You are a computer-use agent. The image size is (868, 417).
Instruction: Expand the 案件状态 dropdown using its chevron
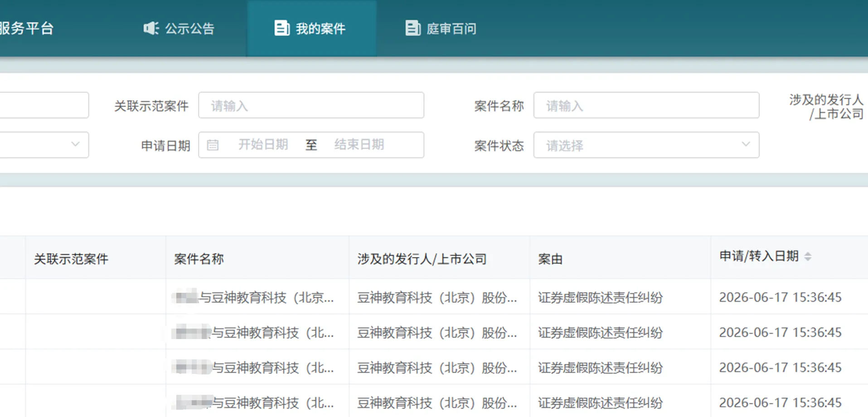[746, 144]
